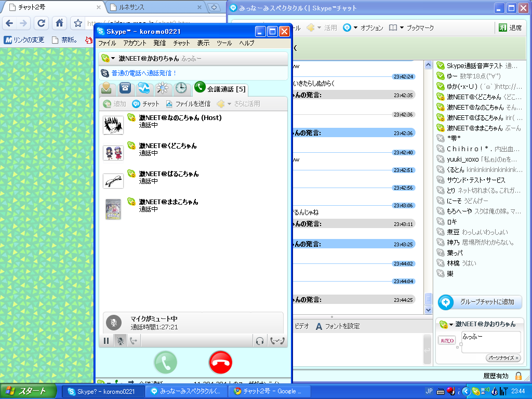
Task: Click the call transfer icon in call toolbar
Action: point(134,341)
